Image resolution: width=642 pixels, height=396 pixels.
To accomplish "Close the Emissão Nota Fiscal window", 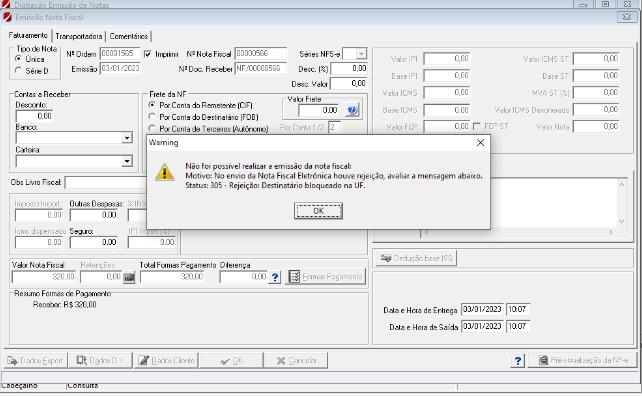I will pos(626,17).
